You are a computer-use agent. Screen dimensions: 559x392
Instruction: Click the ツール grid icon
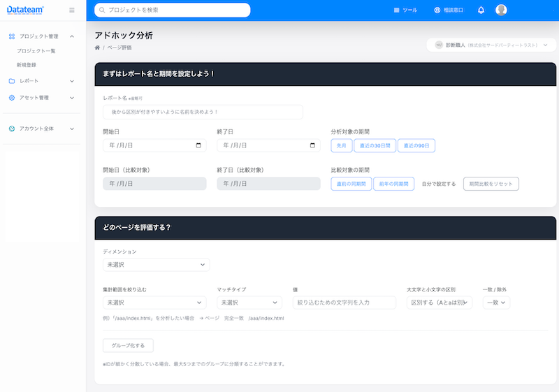pos(396,10)
